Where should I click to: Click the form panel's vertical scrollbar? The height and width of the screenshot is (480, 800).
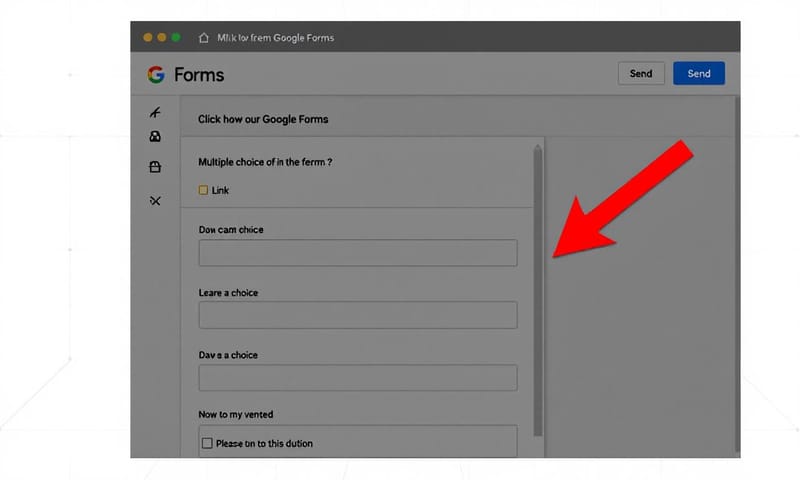(x=537, y=290)
